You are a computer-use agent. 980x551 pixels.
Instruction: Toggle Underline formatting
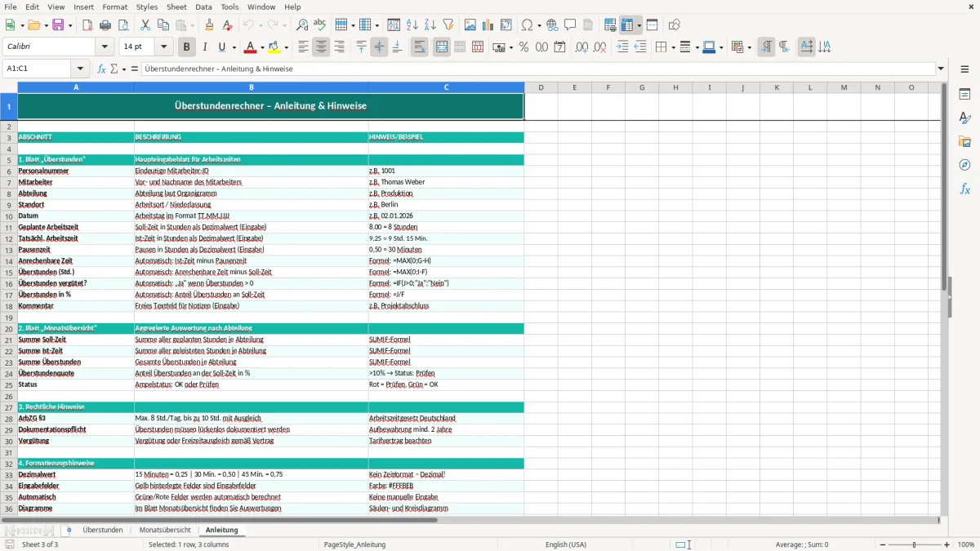[x=222, y=47]
